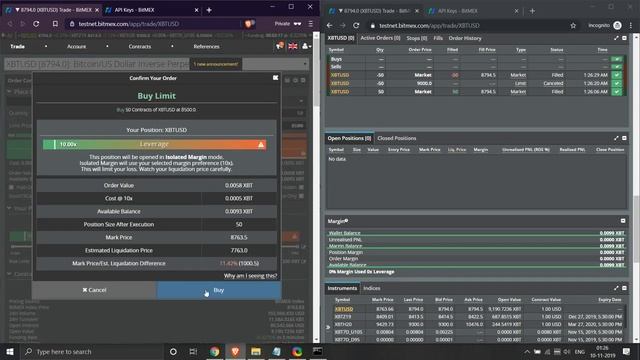
Task: Open right browser three-dot menu
Action: 631,25
